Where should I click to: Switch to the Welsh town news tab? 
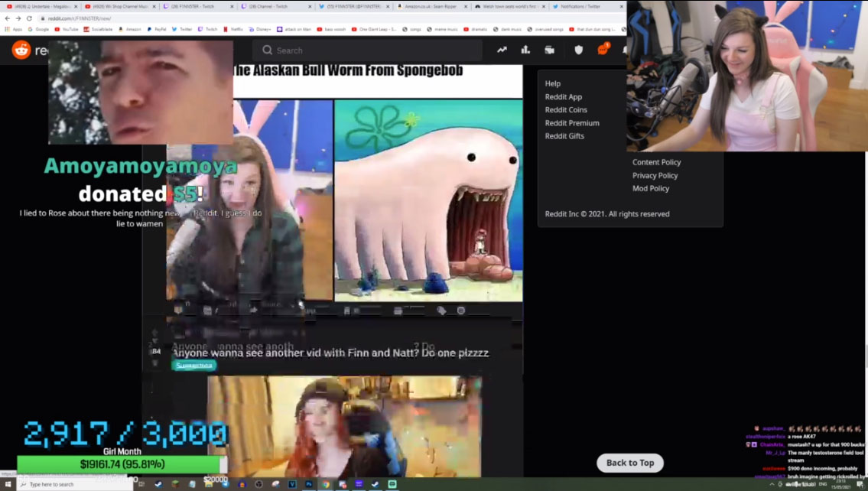click(510, 7)
